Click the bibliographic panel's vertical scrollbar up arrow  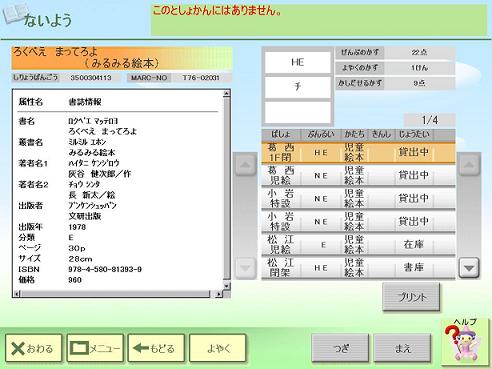227,93
